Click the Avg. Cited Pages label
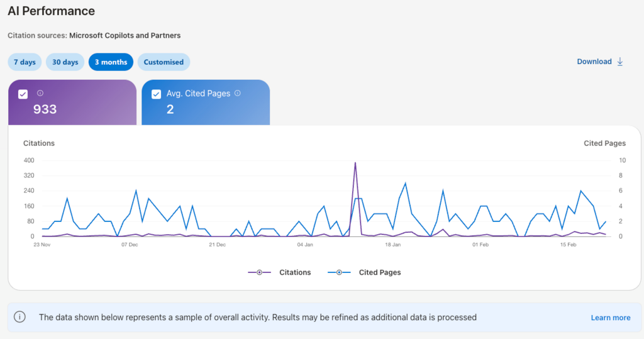The width and height of the screenshot is (644, 339). coord(198,94)
